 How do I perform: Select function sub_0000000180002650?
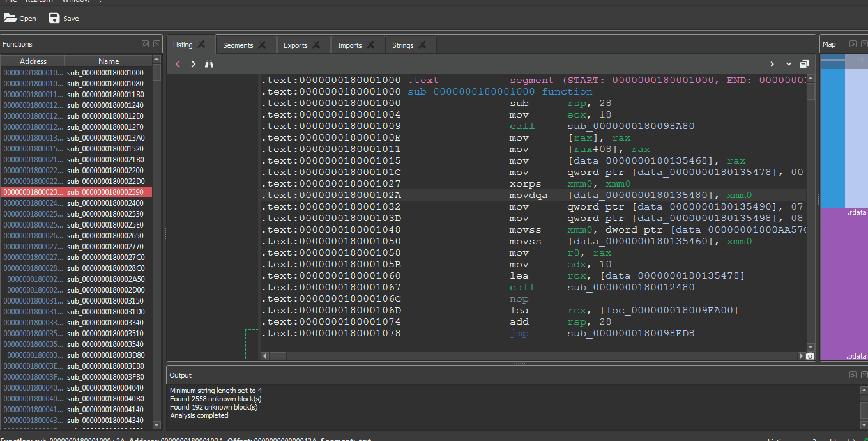click(x=77, y=235)
